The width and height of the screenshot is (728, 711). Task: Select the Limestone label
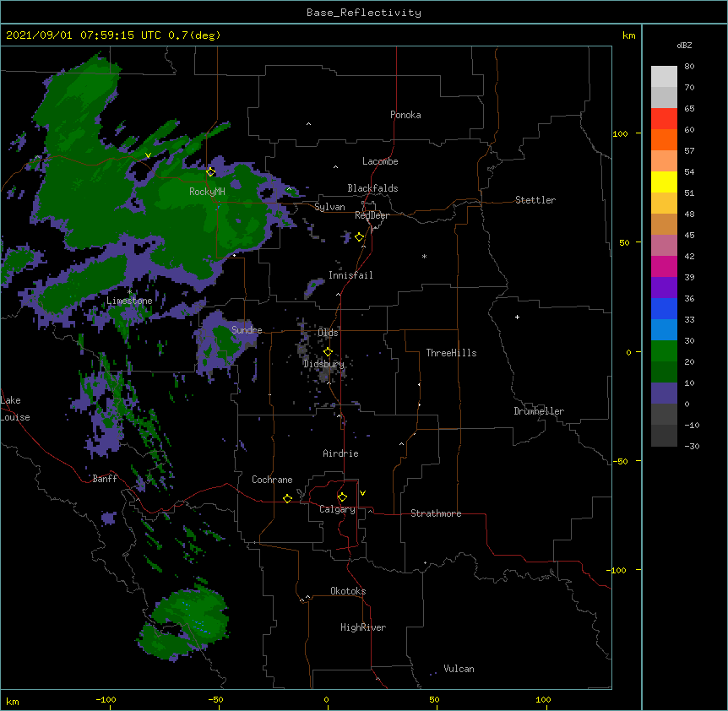click(129, 301)
